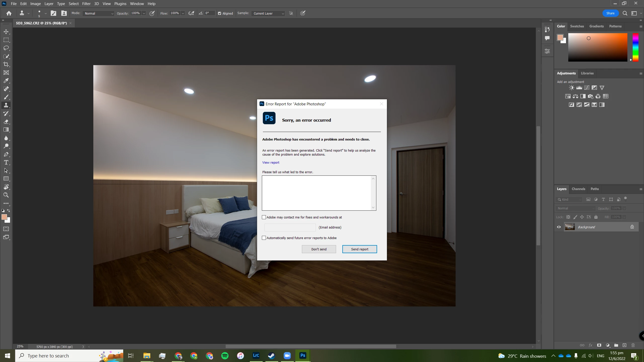Select the Lasso tool
Viewport: 644px width, 362px height.
[6, 48]
